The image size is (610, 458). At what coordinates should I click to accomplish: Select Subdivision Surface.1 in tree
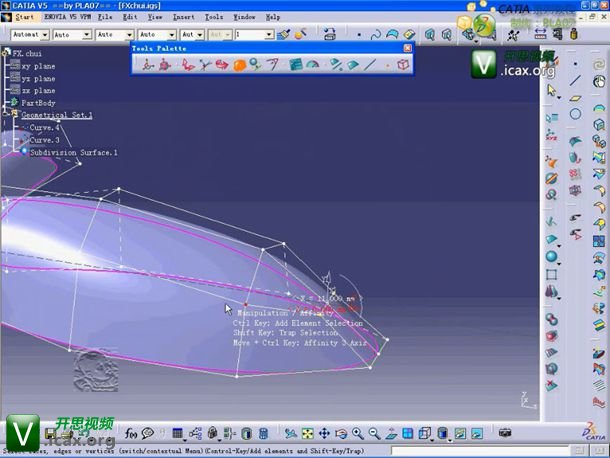click(73, 153)
